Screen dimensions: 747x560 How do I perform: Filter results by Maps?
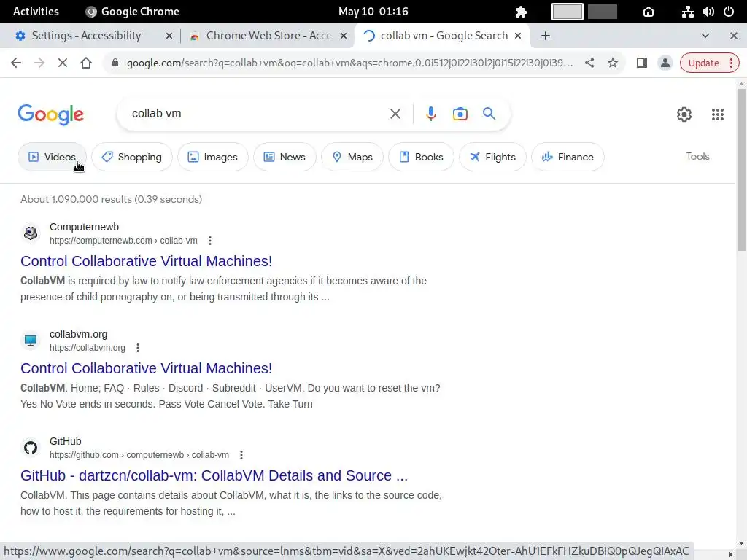coord(352,157)
